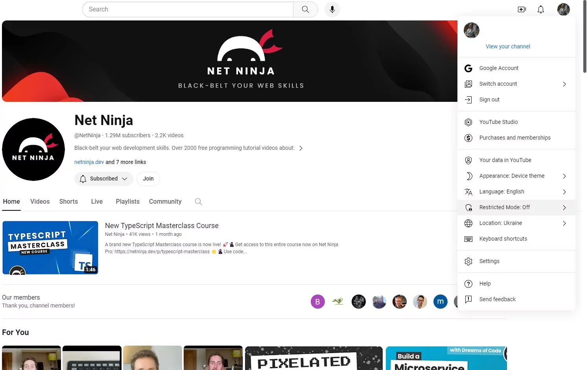Switch to the Community tab

pos(165,202)
